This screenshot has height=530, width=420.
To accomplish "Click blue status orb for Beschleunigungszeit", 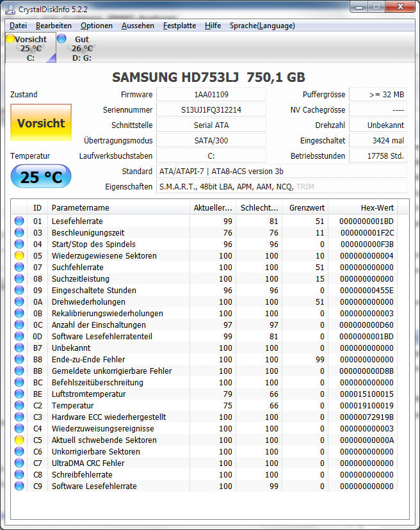I will pyautogui.click(x=19, y=232).
